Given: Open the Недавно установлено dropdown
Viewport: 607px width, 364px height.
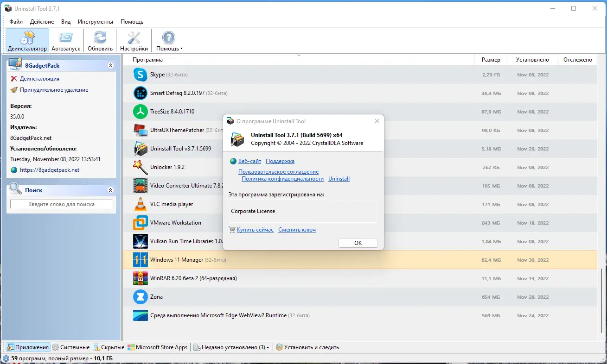Looking at the screenshot, I should [231, 347].
